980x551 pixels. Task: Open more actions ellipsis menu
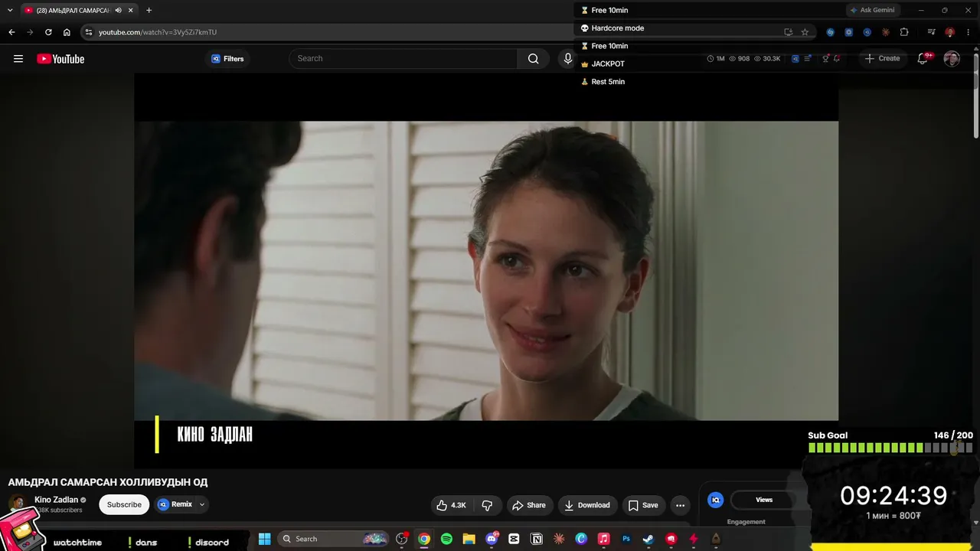(x=680, y=505)
